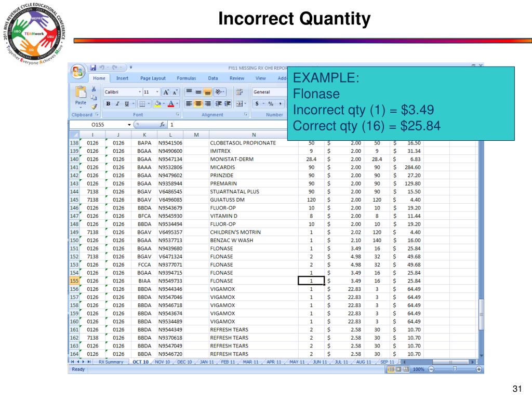Increase the font size
The width and height of the screenshot is (532, 399).
click(166, 92)
